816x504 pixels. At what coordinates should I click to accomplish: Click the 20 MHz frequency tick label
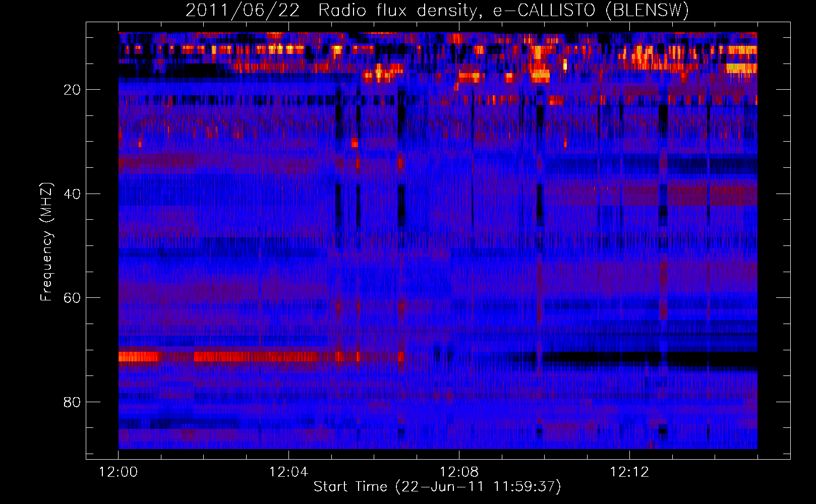[x=73, y=90]
